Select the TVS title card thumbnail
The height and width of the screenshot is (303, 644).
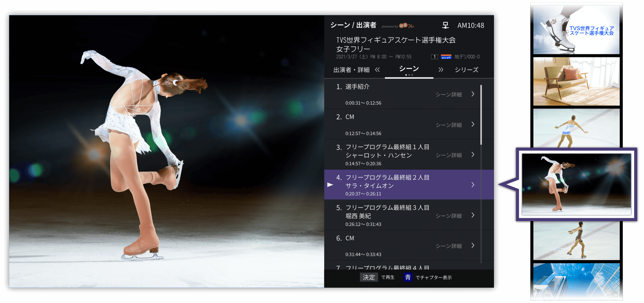576,29
